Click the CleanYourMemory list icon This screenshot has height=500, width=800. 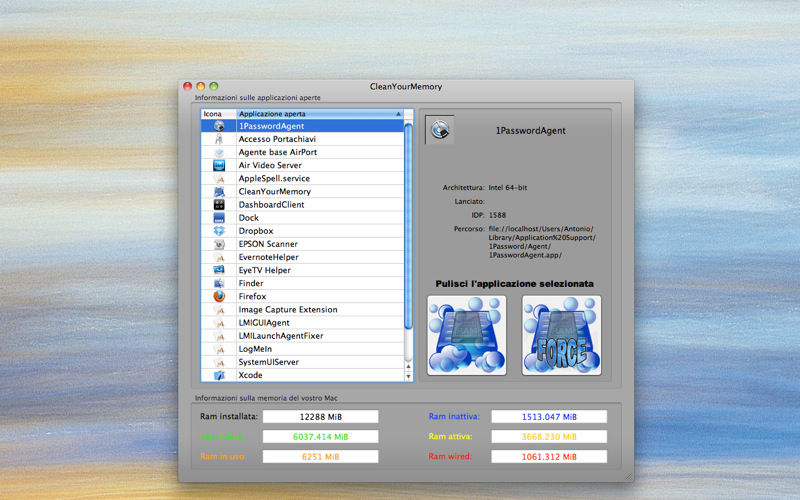[219, 192]
